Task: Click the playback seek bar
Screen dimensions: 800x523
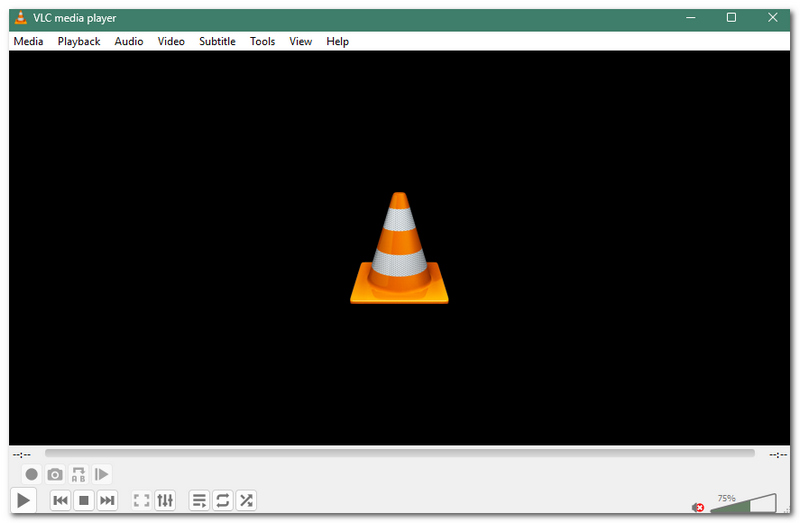Action: [399, 453]
